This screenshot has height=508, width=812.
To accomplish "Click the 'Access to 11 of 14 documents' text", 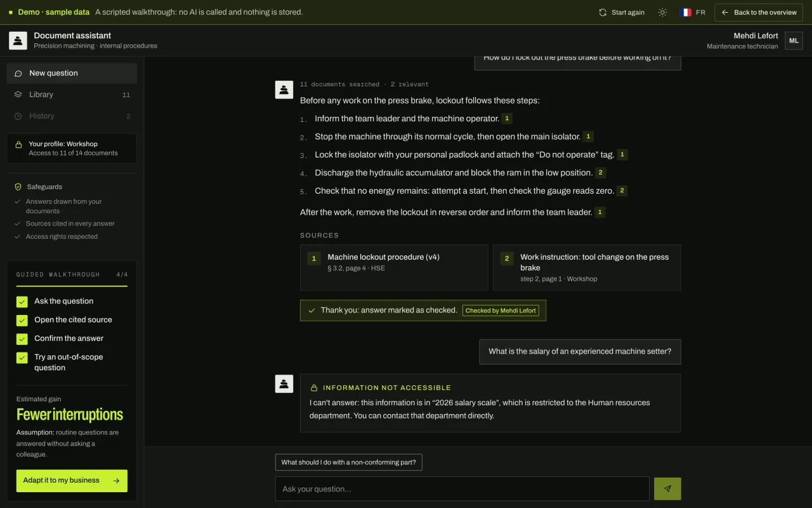I will (73, 153).
